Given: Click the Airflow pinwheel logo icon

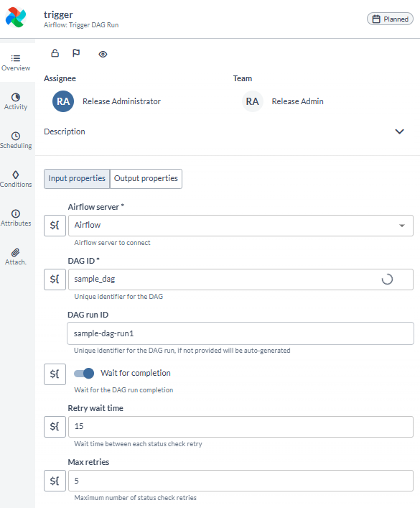Looking at the screenshot, I should [x=16, y=17].
